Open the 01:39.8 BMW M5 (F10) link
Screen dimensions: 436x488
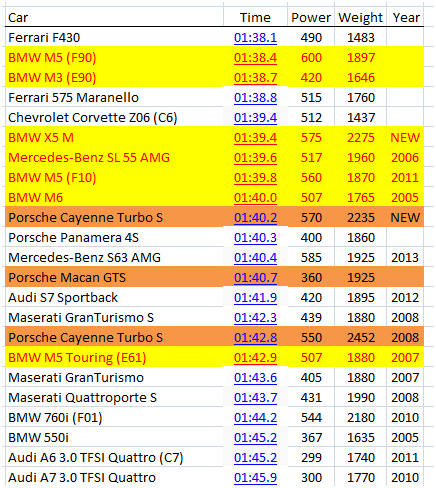point(255,177)
